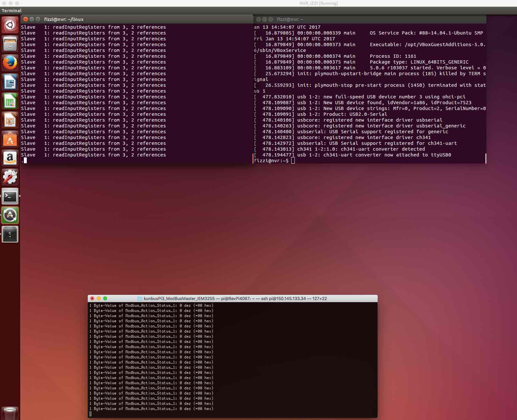Open LibreOffice Calc spreadsheet icon
The image size is (517, 420).
pos(10,101)
